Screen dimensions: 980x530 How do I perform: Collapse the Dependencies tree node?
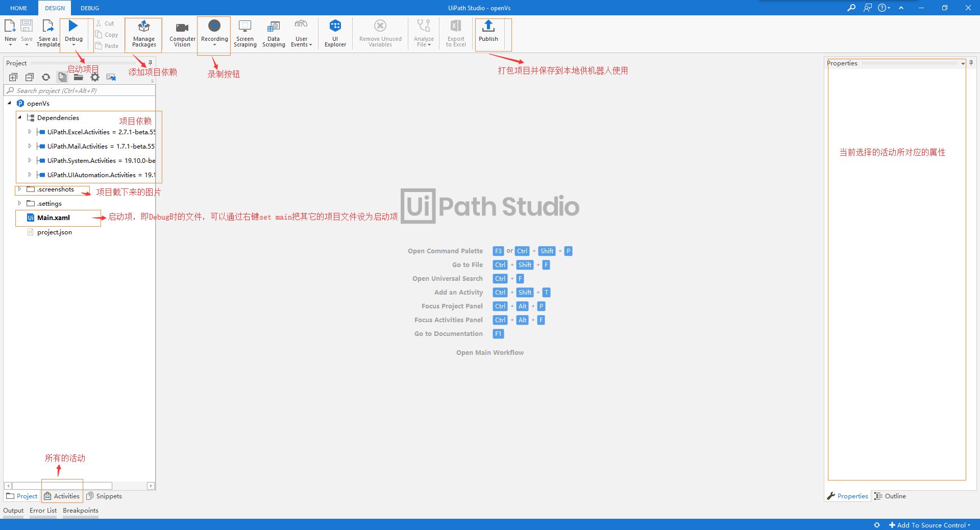point(19,117)
